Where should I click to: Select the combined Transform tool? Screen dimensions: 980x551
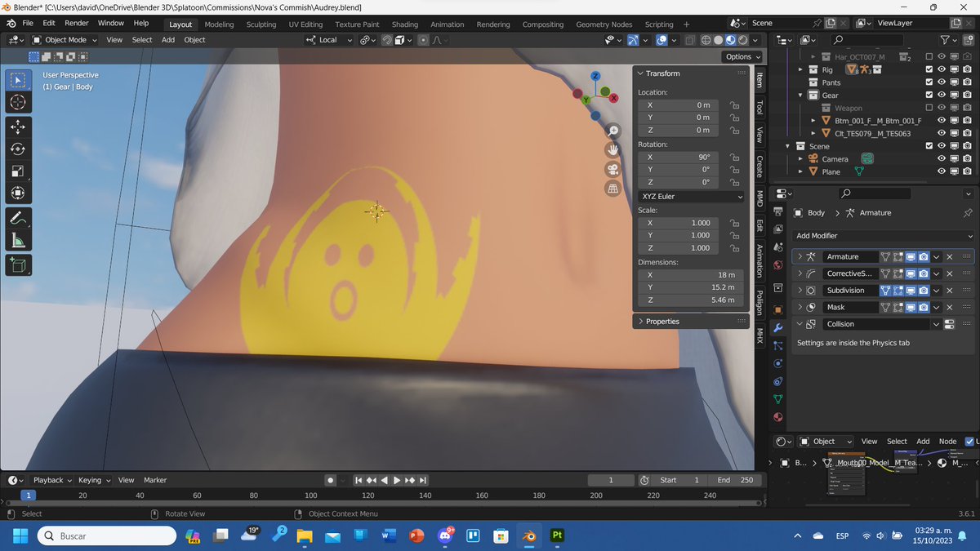pyautogui.click(x=19, y=193)
